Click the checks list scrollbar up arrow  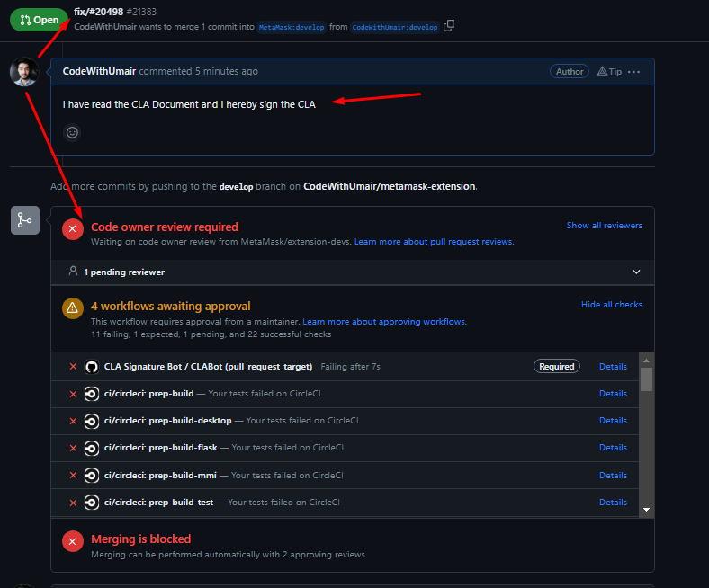pos(646,361)
